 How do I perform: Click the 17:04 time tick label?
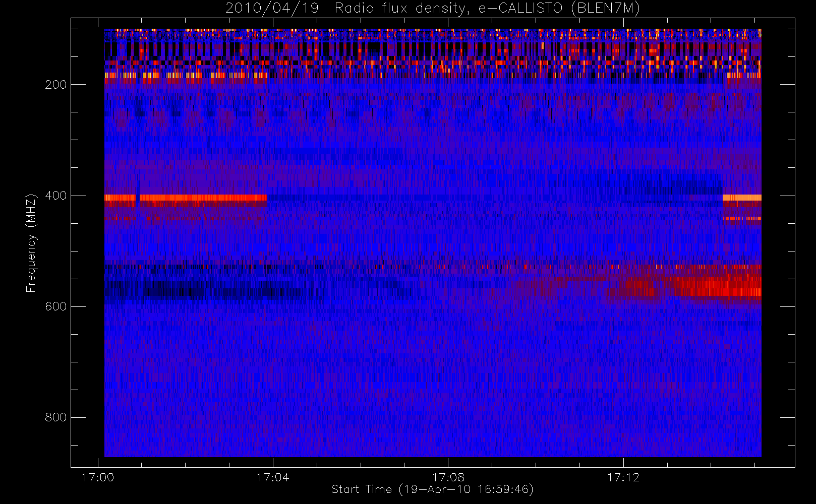(273, 477)
